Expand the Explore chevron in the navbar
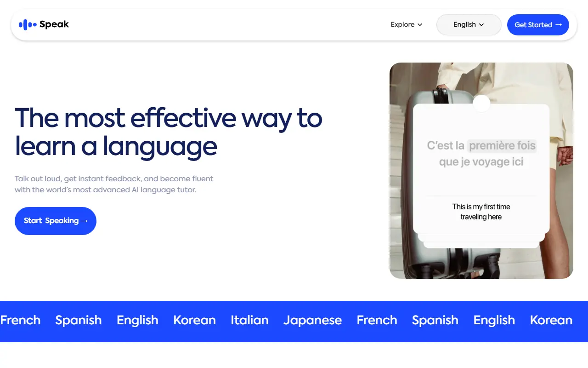 (x=419, y=25)
